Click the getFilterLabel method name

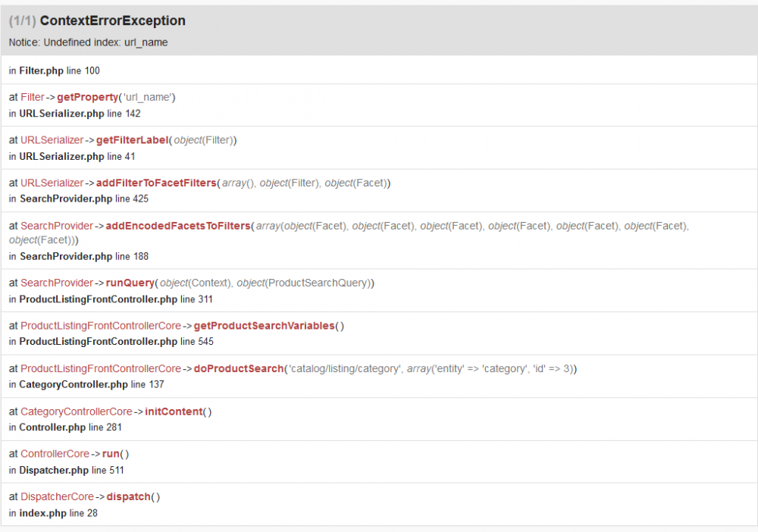(x=129, y=140)
